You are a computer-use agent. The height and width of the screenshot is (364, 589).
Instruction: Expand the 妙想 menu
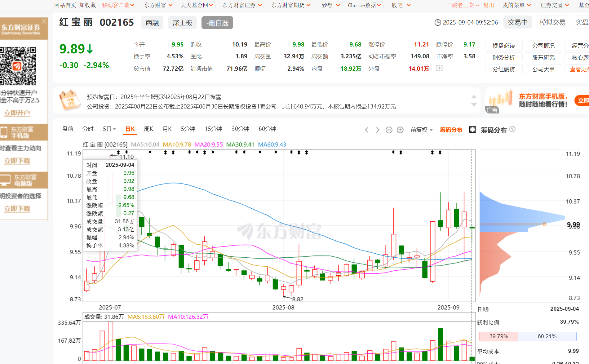tap(331, 5)
